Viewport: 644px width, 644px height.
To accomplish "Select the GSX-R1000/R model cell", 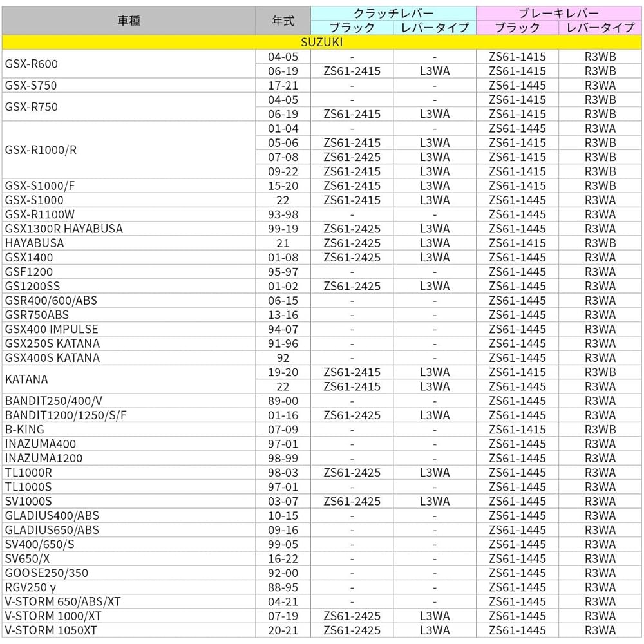I will (x=129, y=150).
